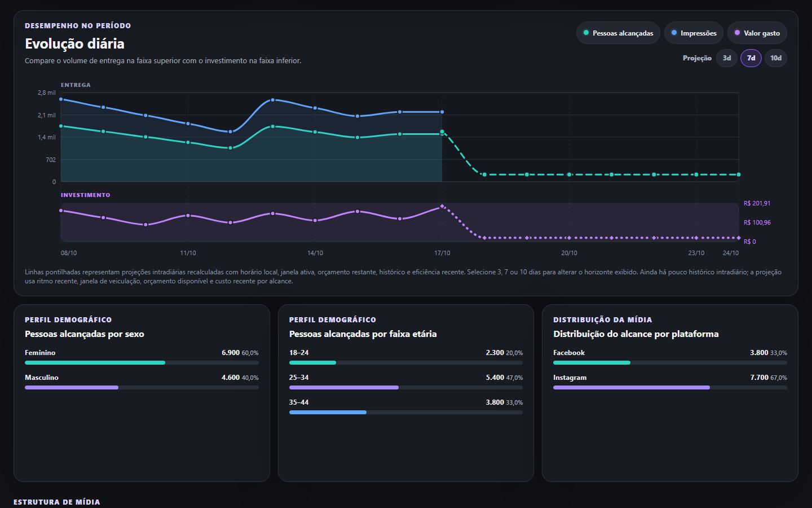Viewport: 812px width, 508px height.
Task: Click the projected reach point at 24/10
Action: tap(739, 175)
